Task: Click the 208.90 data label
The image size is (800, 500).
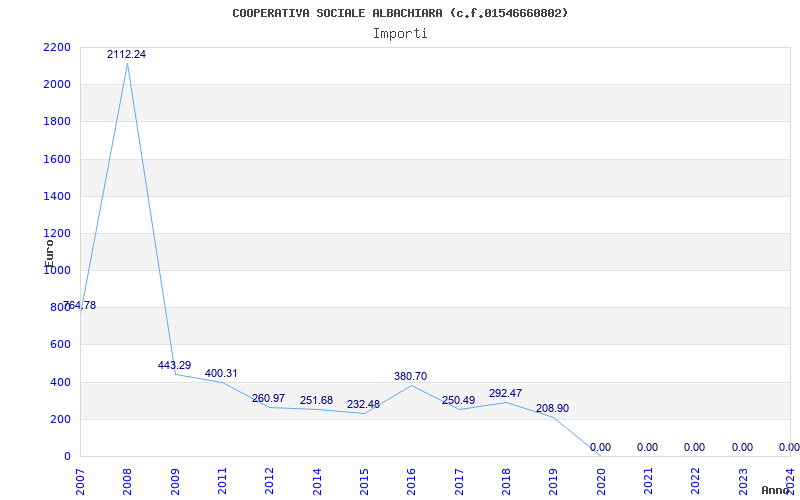Action: [552, 409]
